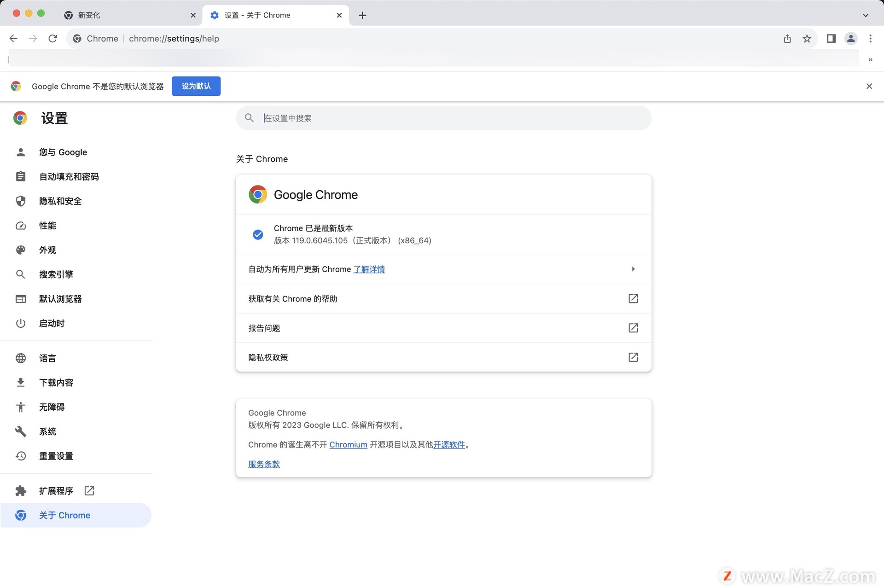This screenshot has width=884, height=588.
Task: Click the external link icon beside 扩展程序
Action: pyautogui.click(x=89, y=491)
